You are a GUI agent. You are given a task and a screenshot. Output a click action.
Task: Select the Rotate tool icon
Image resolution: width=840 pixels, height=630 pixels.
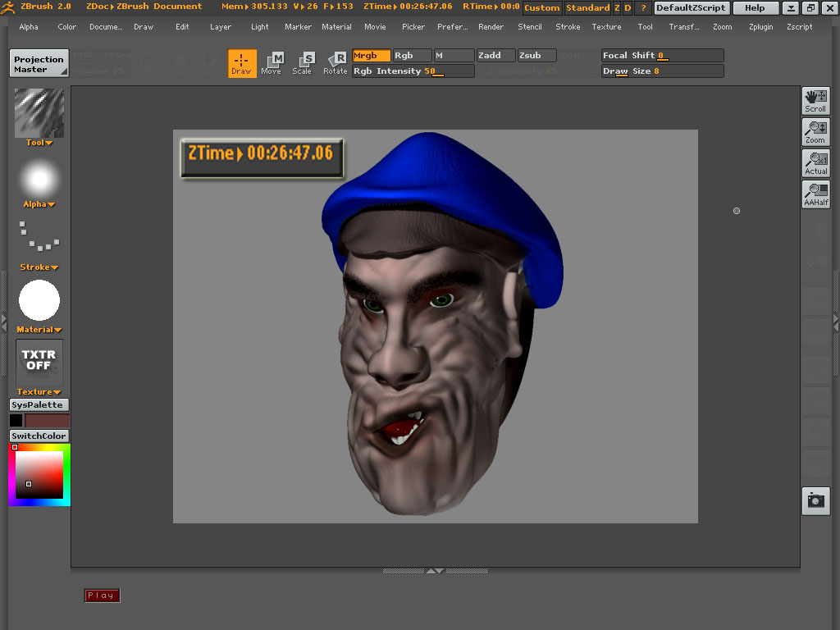tap(336, 63)
